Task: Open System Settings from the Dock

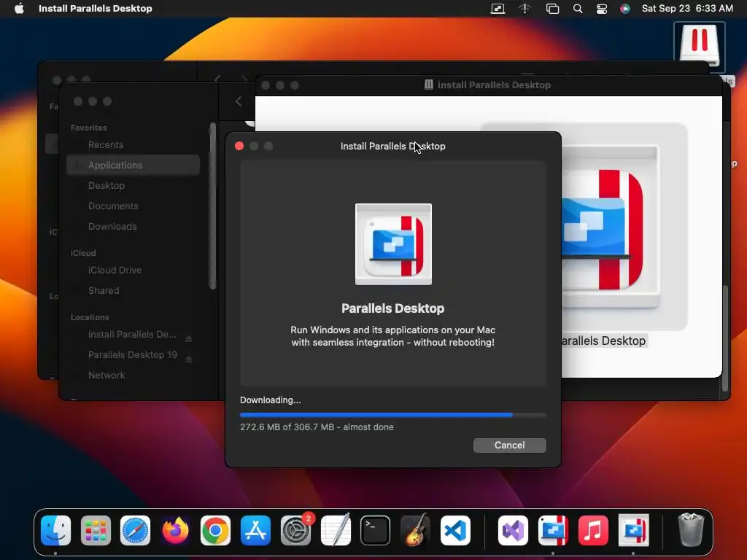Action: pyautogui.click(x=296, y=531)
